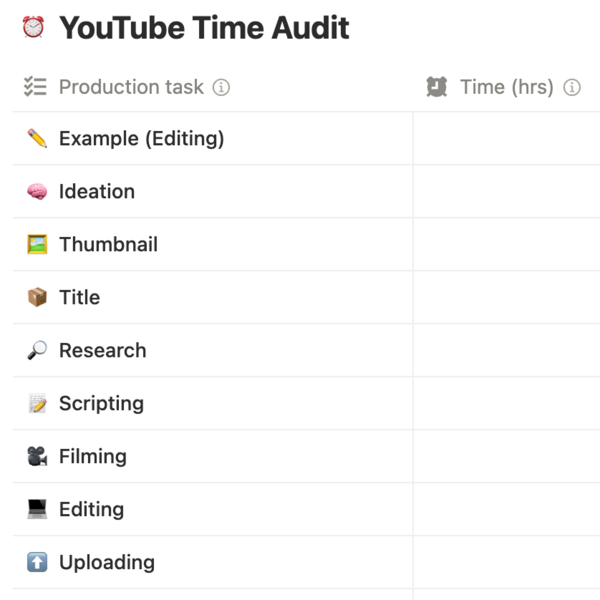Viewport: 600px width, 600px height.
Task: Click the brain icon next to Ideation
Action: 37,192
